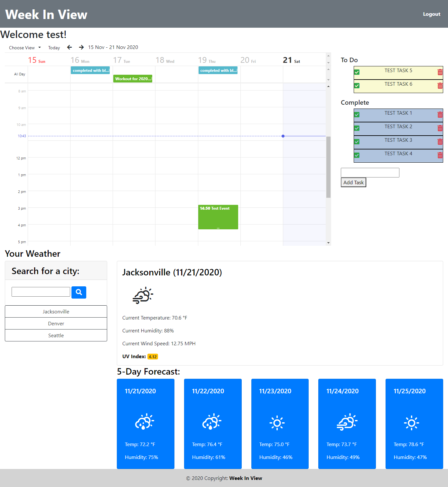This screenshot has width=448, height=487.
Task: Go to next week with right arrow
Action: pos(81,47)
